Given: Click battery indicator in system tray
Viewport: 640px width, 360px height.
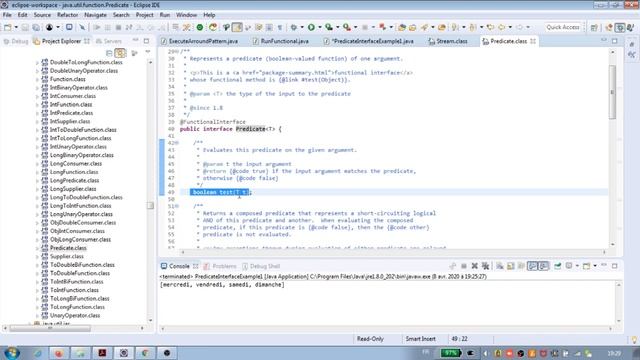Looking at the screenshot, I should point(450,353).
